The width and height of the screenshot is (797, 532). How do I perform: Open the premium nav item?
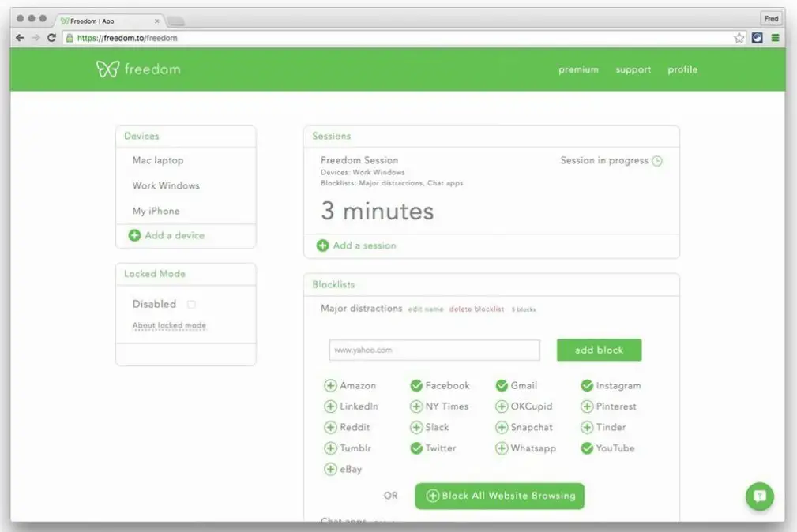578,69
